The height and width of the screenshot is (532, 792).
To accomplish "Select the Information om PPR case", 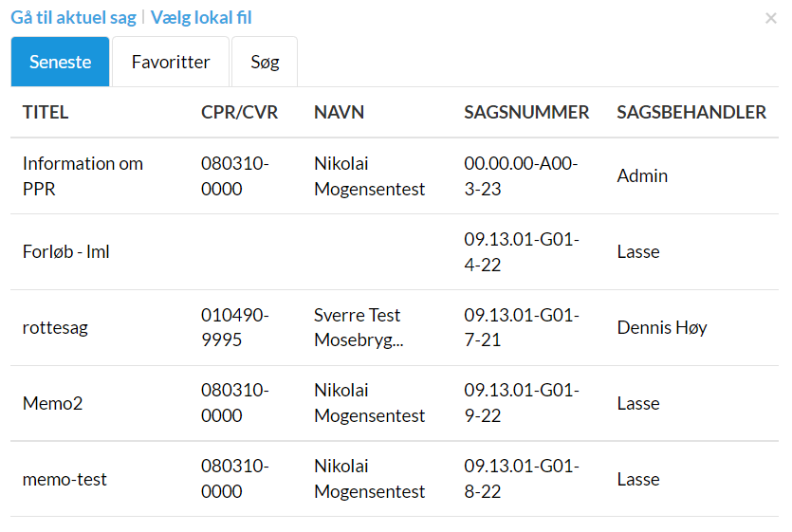I will pyautogui.click(x=83, y=176).
